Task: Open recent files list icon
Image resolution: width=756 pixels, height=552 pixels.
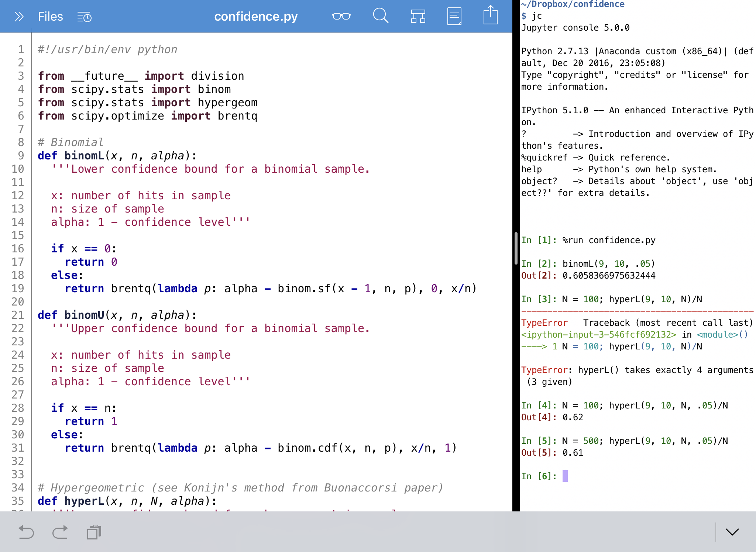Action: 84,17
